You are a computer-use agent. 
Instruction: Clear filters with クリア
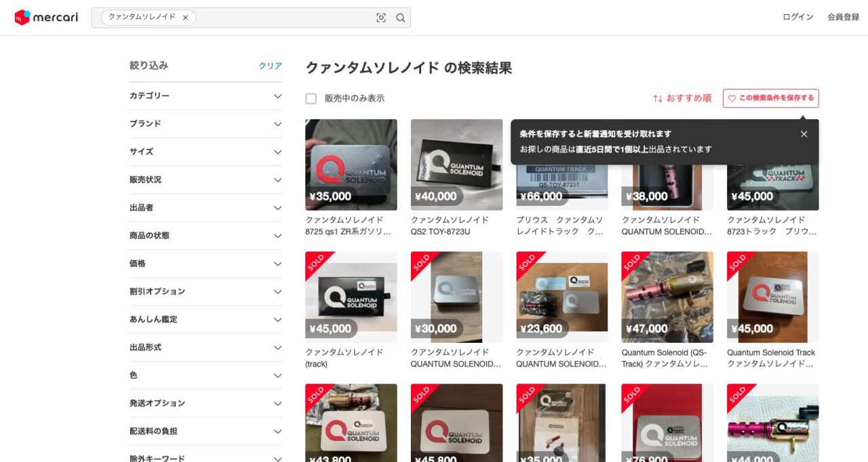pyautogui.click(x=271, y=66)
